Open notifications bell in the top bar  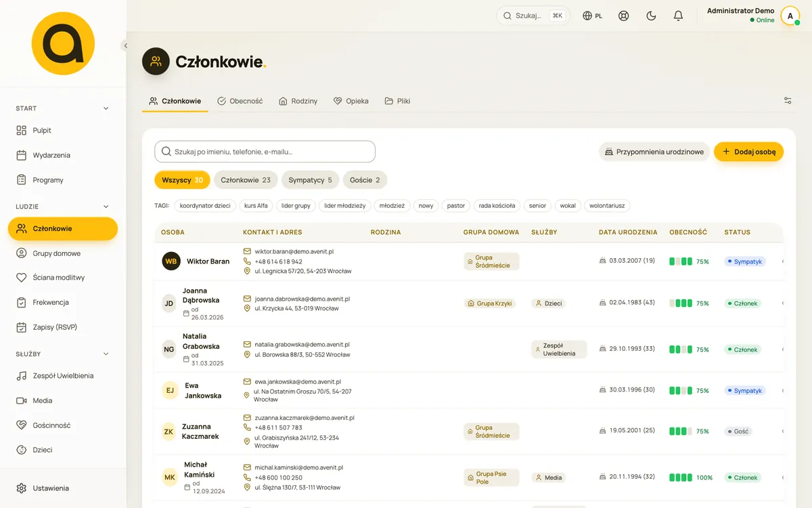point(678,16)
